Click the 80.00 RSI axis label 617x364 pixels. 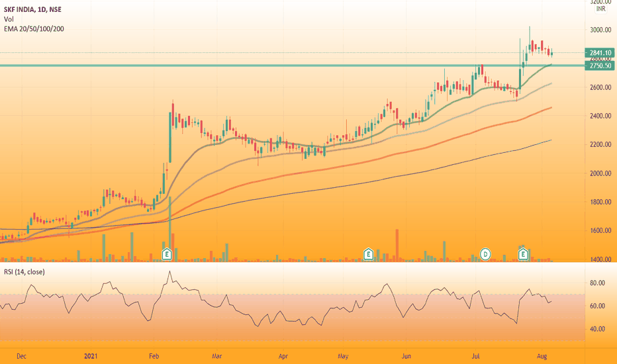click(597, 283)
